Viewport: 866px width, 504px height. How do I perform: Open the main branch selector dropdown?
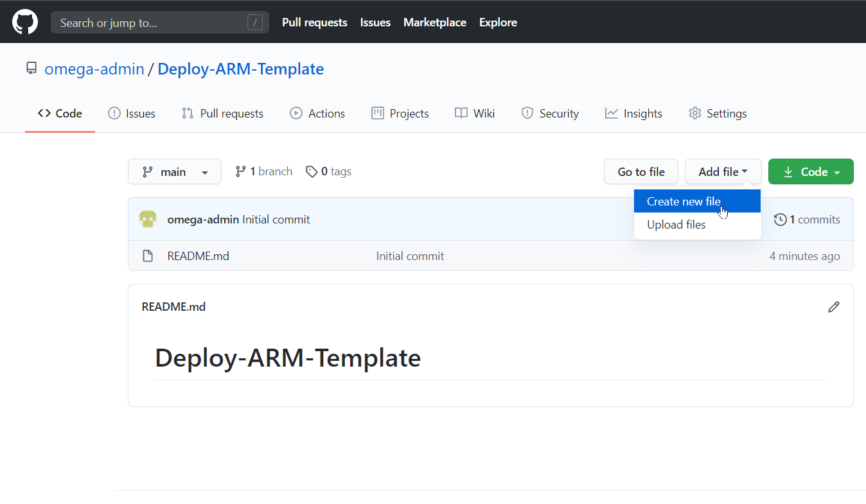[175, 171]
